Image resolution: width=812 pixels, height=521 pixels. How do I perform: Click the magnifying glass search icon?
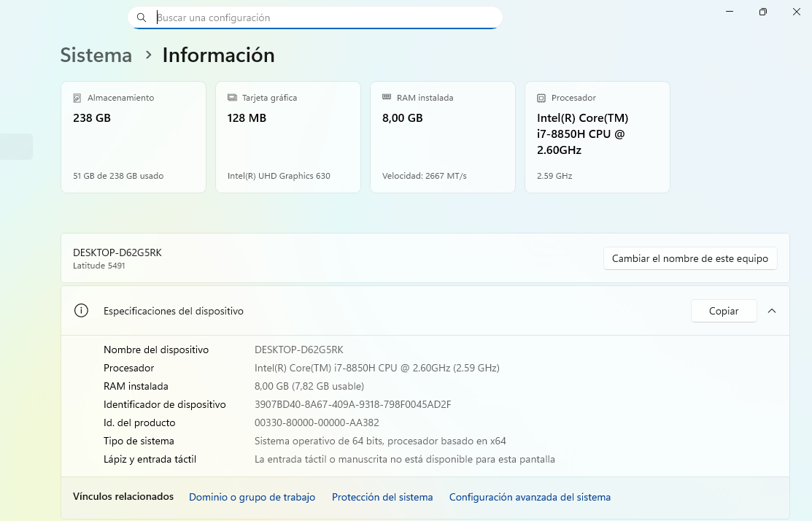(141, 17)
